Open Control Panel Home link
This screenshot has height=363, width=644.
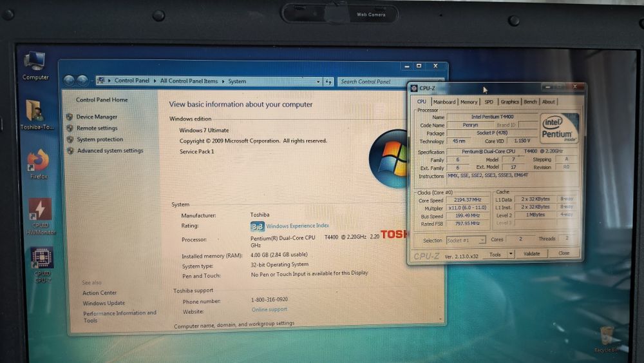[x=102, y=100]
